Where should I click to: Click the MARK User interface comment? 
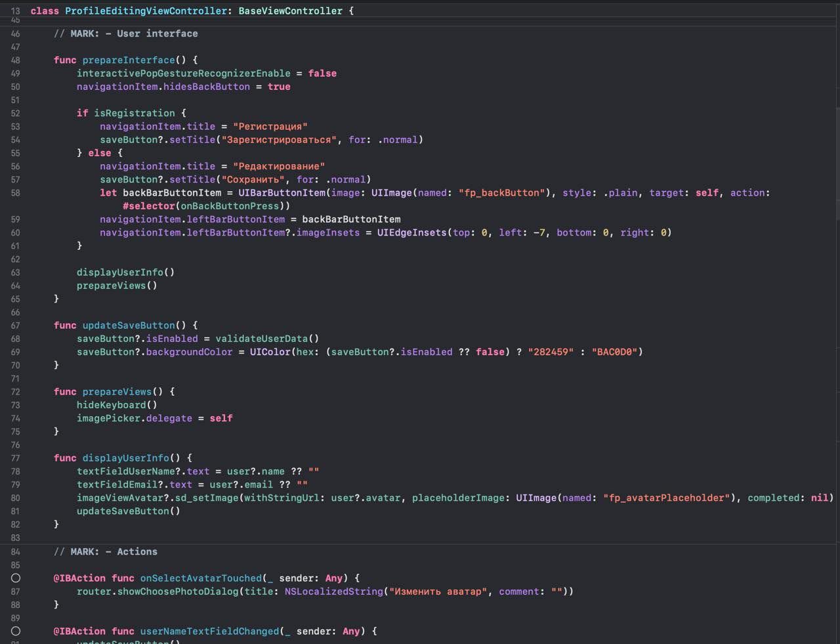click(x=125, y=33)
